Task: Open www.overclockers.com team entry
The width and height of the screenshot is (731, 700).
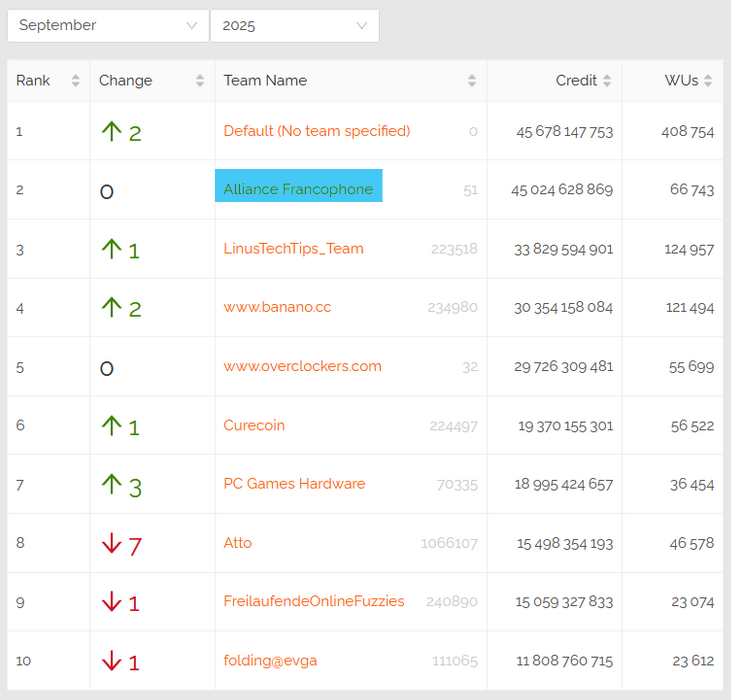Action: (x=302, y=366)
